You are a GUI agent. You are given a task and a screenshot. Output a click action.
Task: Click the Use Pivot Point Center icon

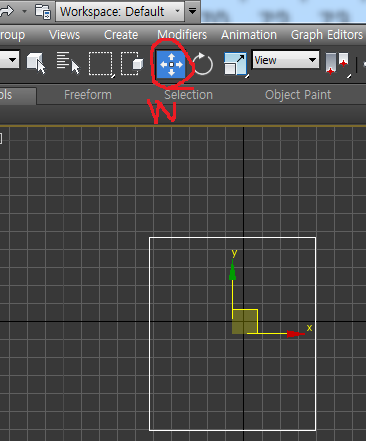(338, 64)
